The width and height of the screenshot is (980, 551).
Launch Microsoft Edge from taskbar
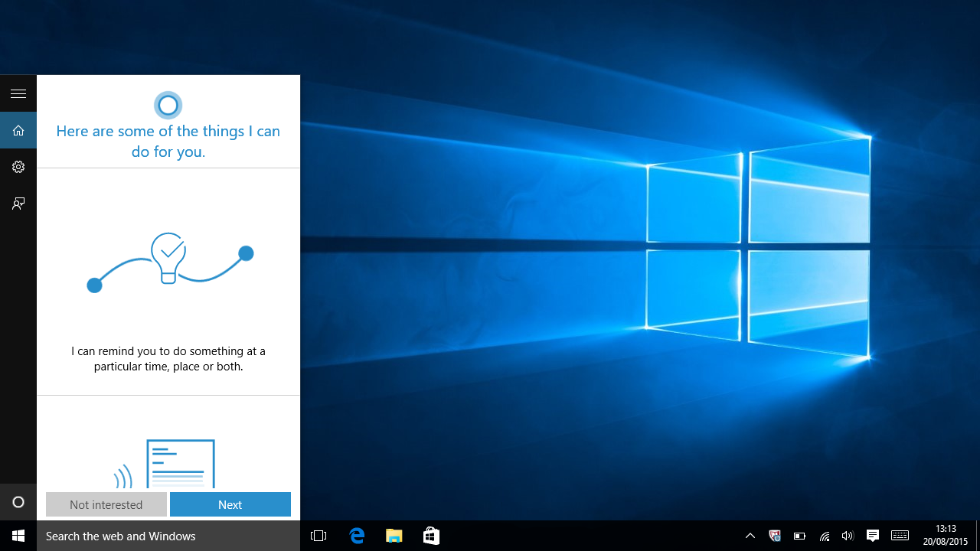[357, 536]
